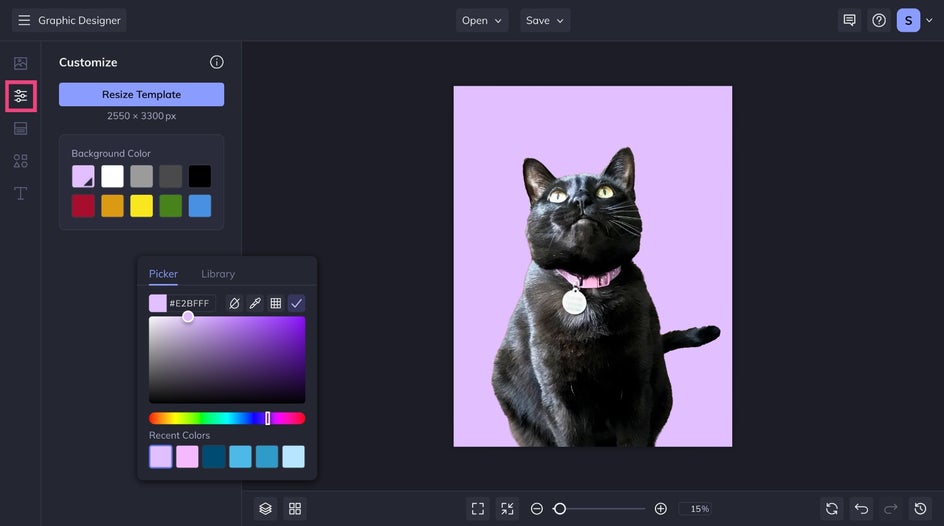Select the orange background color swatch
This screenshot has height=526, width=944.
(113, 206)
